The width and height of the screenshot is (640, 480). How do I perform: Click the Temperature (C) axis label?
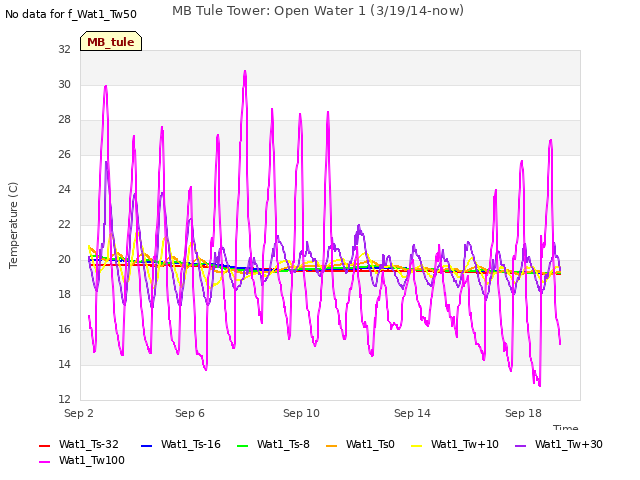(x=13, y=225)
